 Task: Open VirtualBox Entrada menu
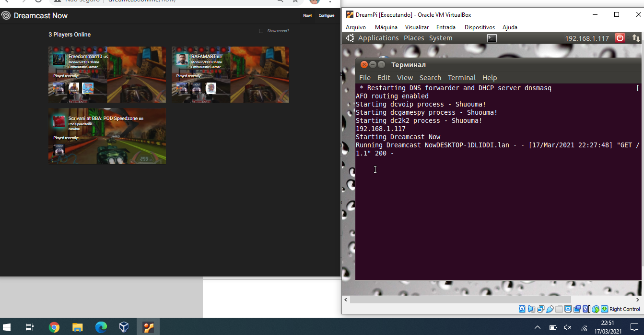pyautogui.click(x=446, y=27)
